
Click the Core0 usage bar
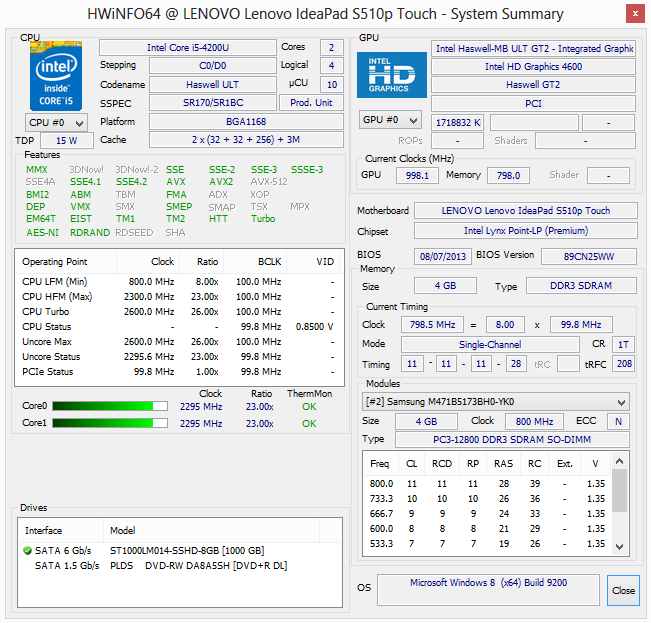110,406
